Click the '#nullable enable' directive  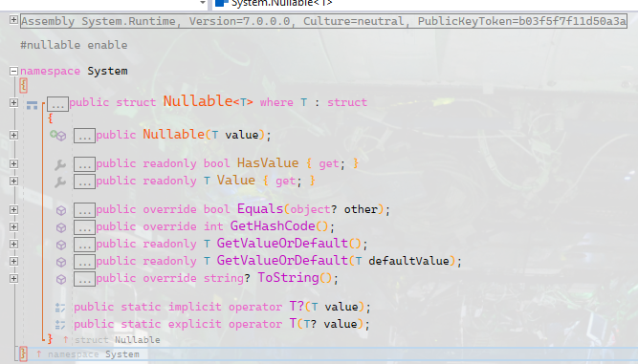[x=74, y=45]
